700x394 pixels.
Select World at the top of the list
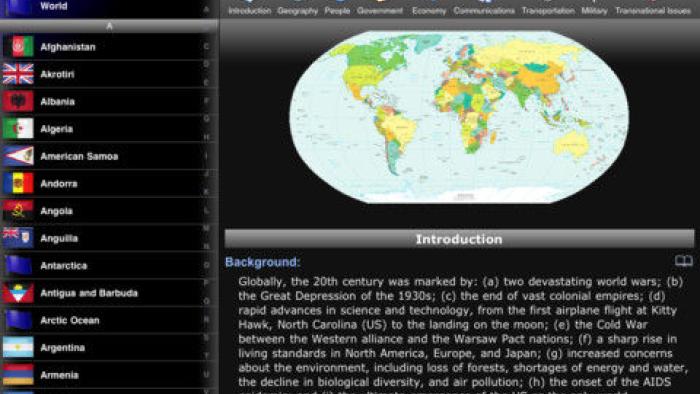coord(109,8)
